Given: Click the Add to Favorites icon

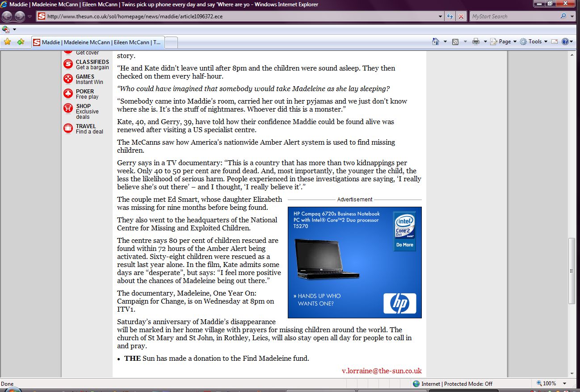Looking at the screenshot, I should (x=21, y=42).
